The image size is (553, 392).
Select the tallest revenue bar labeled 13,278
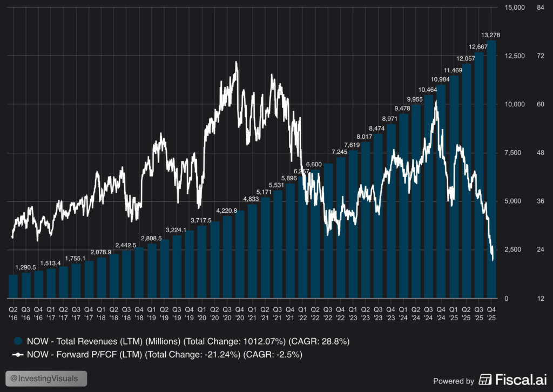tap(491, 168)
